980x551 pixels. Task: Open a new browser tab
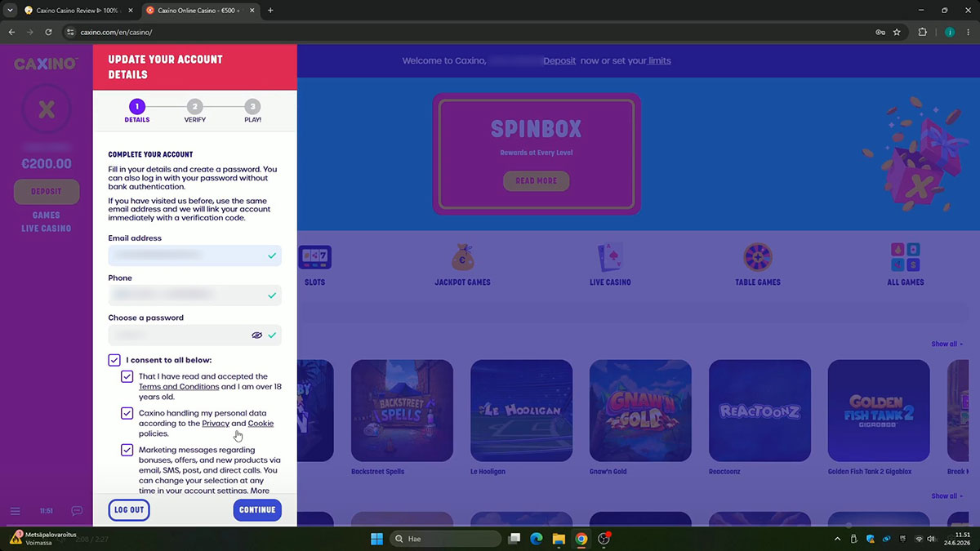click(270, 11)
